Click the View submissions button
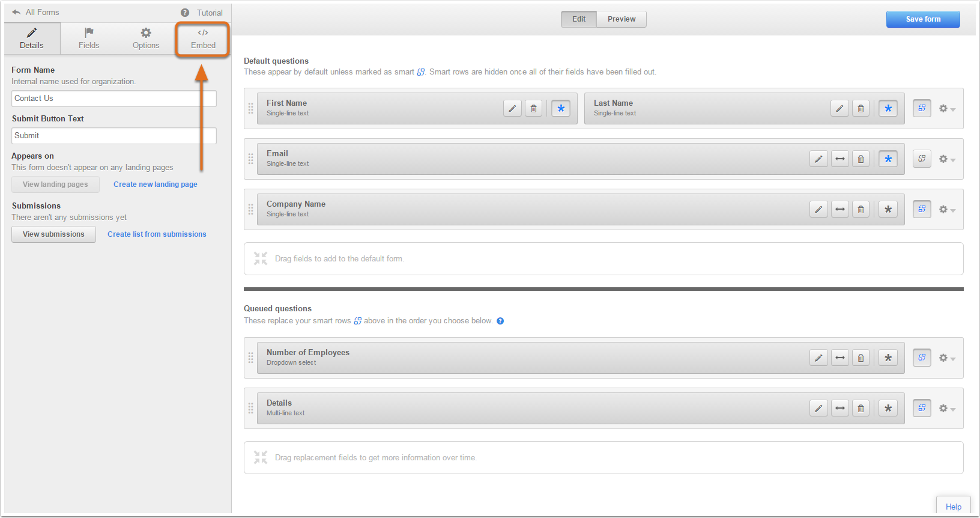 (53, 234)
